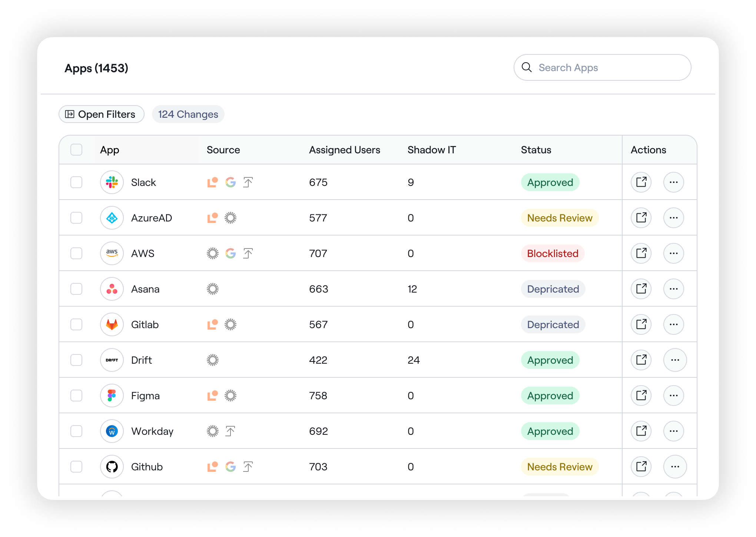Open Slack in external link icon

(641, 182)
